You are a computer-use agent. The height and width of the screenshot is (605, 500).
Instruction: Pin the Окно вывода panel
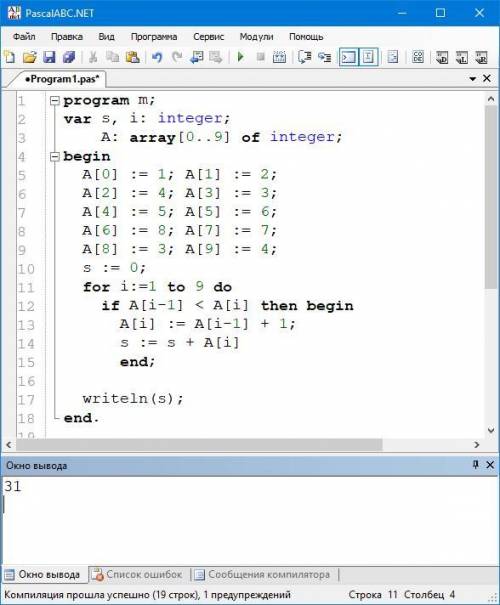click(475, 465)
